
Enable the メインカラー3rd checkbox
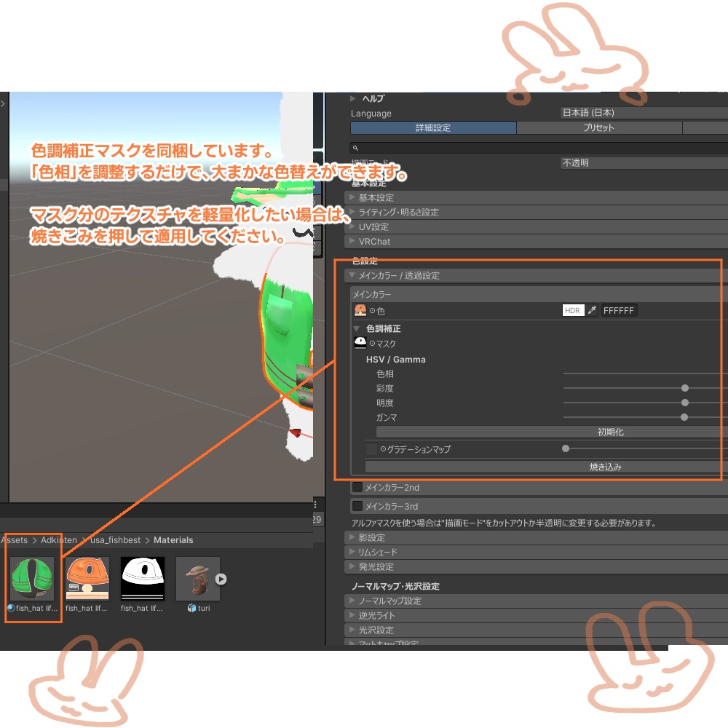pyautogui.click(x=359, y=506)
